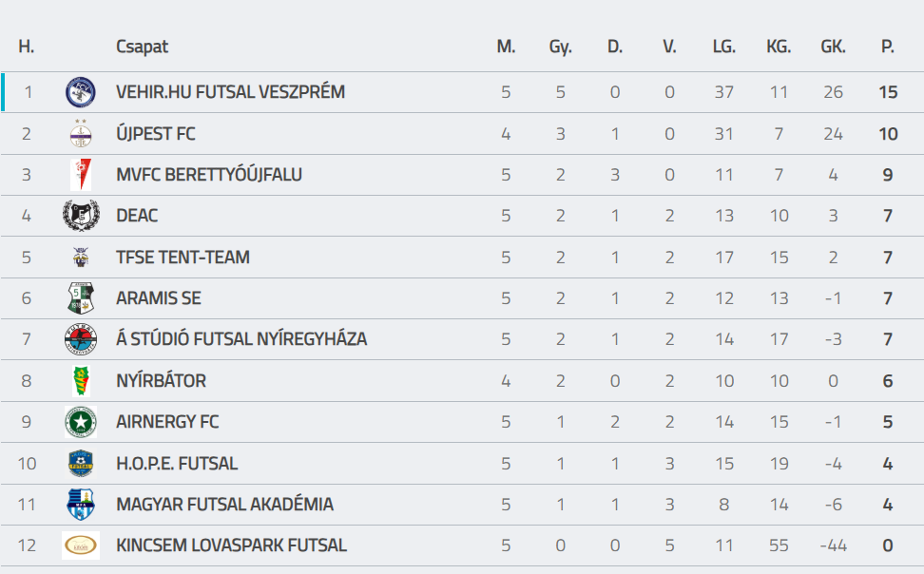Screen dimensions: 924x574
Task: Open the VEHIR.HU FUTSAL VESZPRÉM team link
Action: click(230, 92)
